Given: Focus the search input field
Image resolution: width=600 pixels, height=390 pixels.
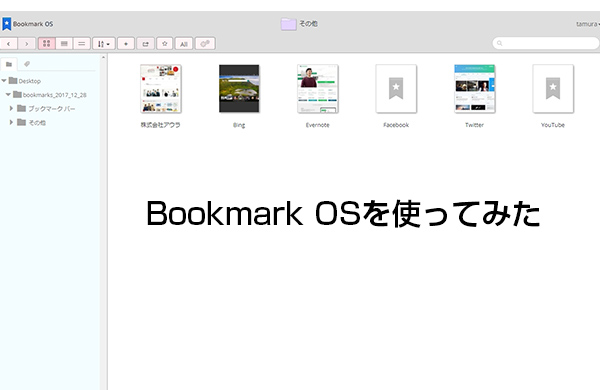Looking at the screenshot, I should 546,43.
